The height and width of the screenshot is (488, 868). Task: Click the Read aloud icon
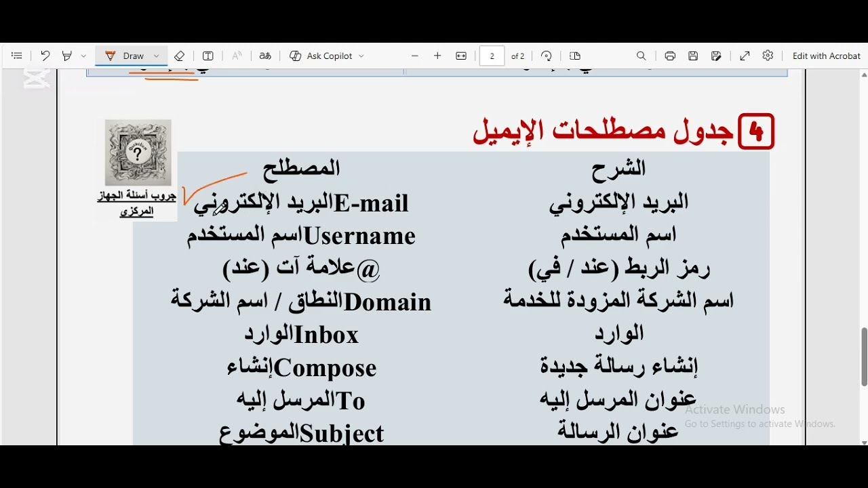pyautogui.click(x=237, y=56)
